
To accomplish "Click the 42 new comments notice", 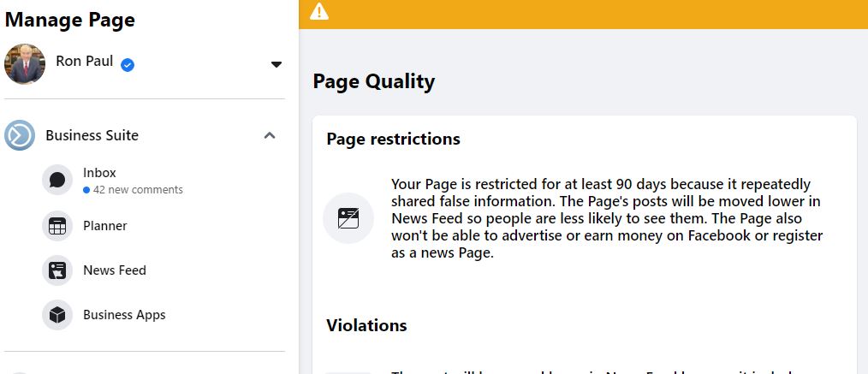I will coord(133,190).
